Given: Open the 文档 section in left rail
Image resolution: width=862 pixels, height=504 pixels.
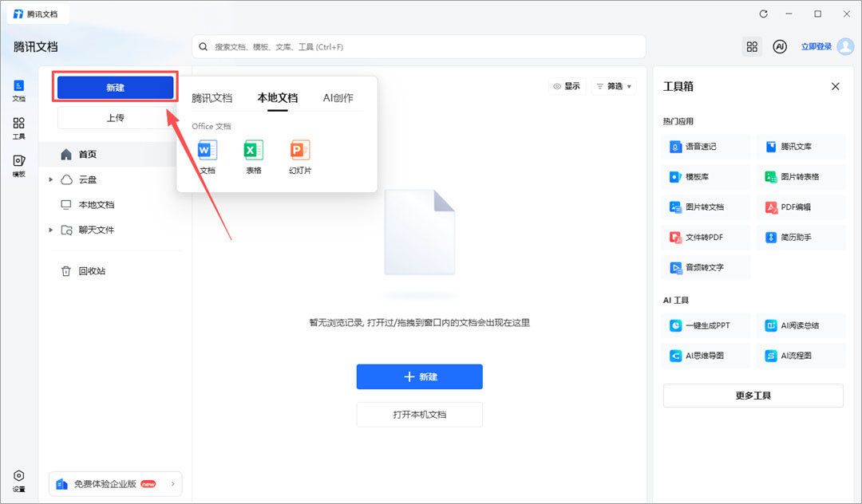Looking at the screenshot, I should pos(18,91).
